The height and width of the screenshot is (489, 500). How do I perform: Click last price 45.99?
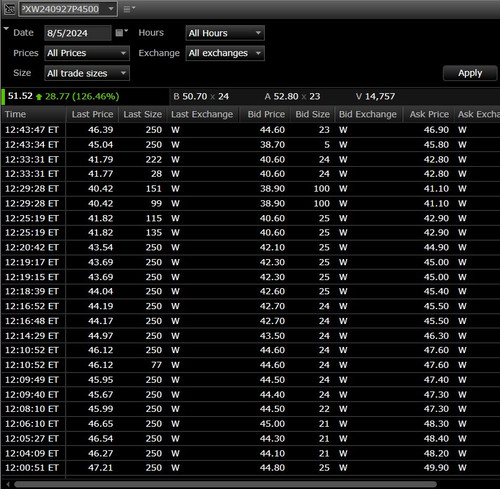pyautogui.click(x=101, y=409)
